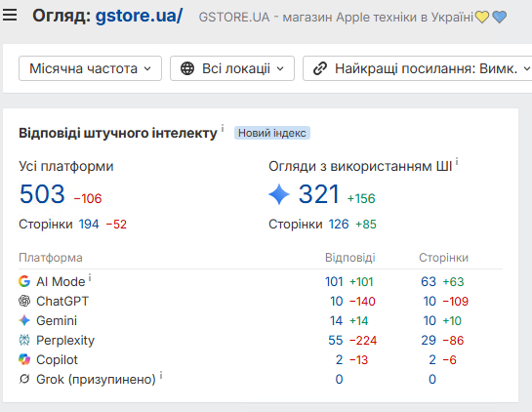Click the blue AI Overviews sparkle icon
532x412 pixels.
[279, 194]
